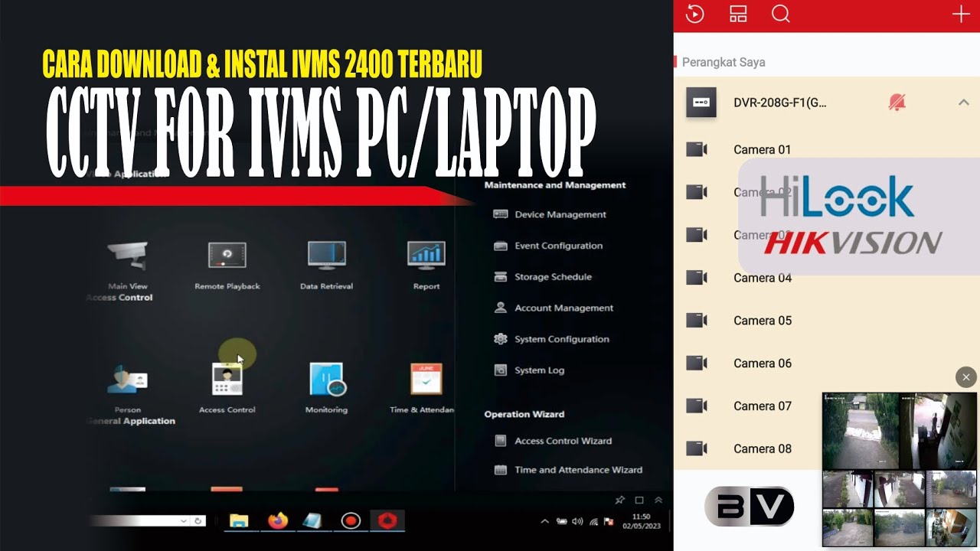The height and width of the screenshot is (551, 980).
Task: Open Storage Schedule
Action: coord(543,277)
